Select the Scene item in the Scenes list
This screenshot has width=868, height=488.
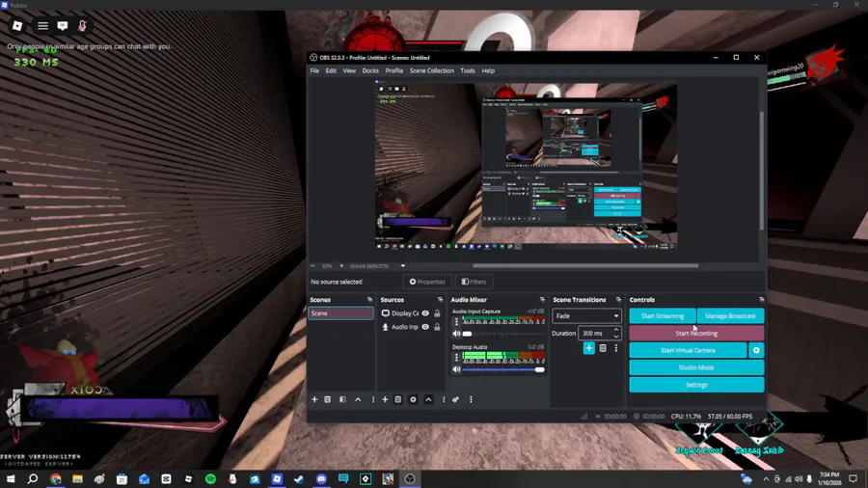pos(340,313)
